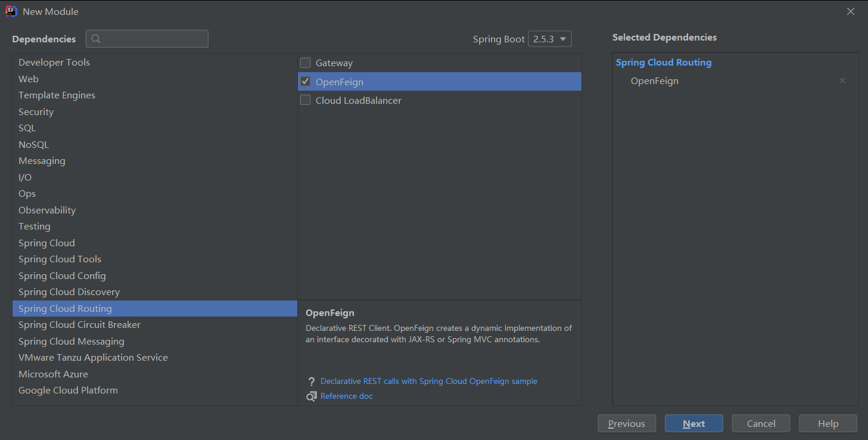Select the Google Cloud Platform category
Image resolution: width=868 pixels, height=440 pixels.
tap(155, 390)
